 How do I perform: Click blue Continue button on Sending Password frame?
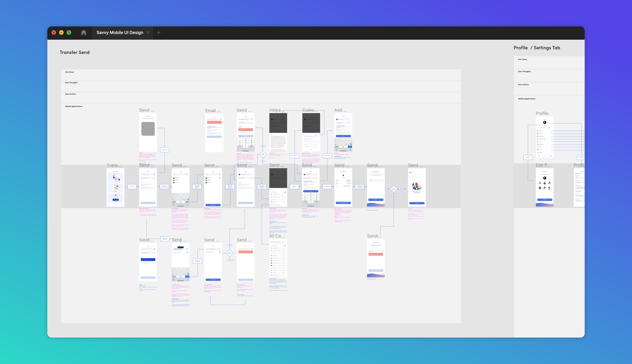[x=376, y=200]
